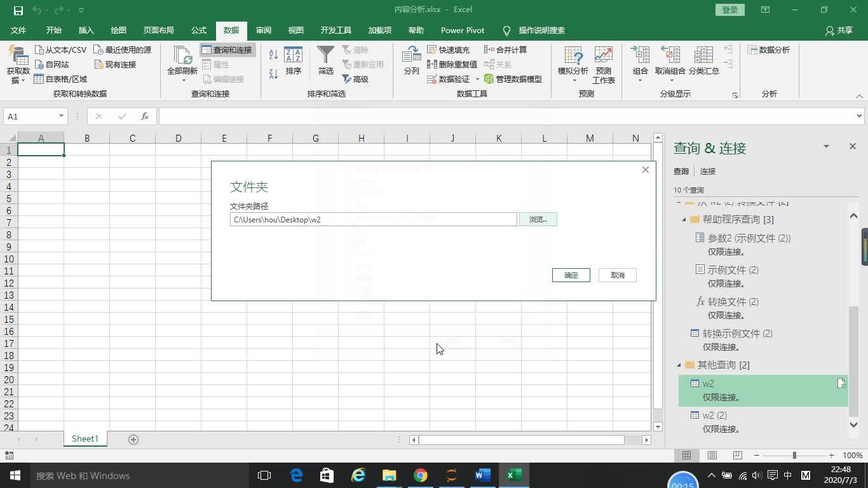Screen dimensions: 868x488
Task: Open the 分列 text-to-columns tool
Action: click(x=410, y=60)
